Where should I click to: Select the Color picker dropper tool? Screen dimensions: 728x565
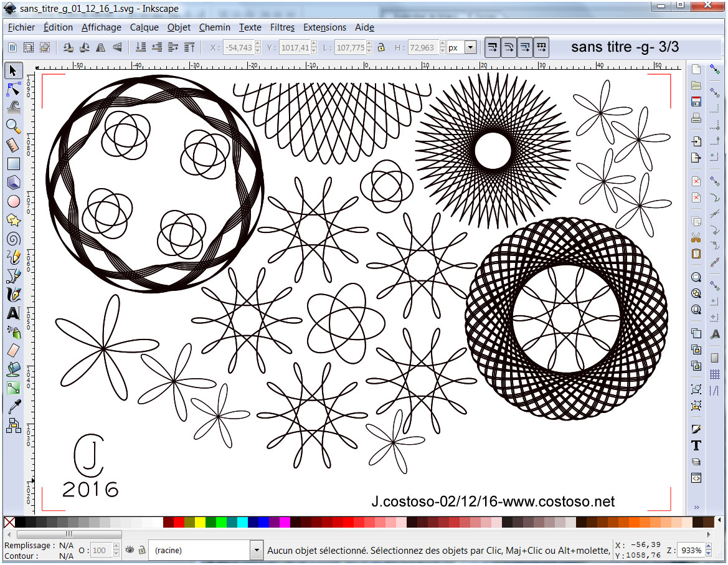13,407
